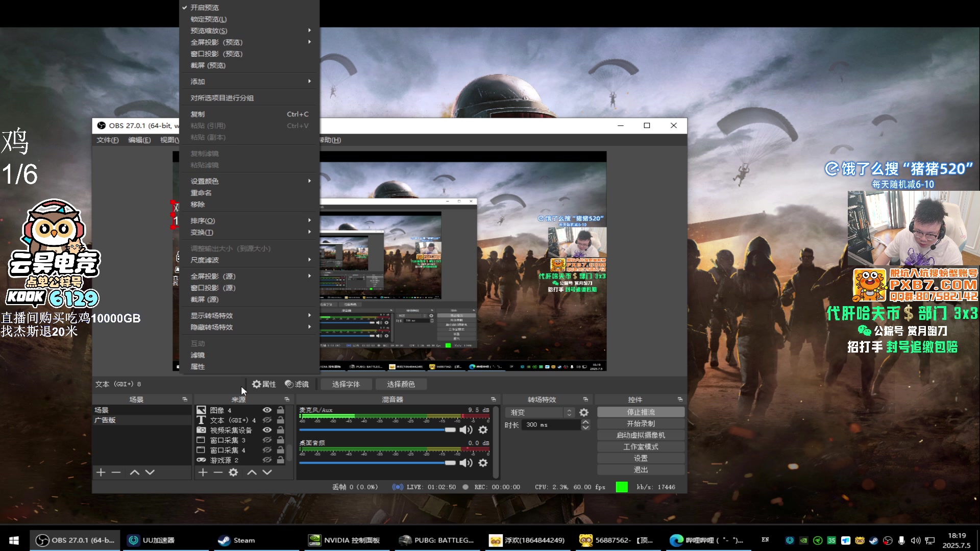Pop out the 转场特效 dock panel
The image size is (980, 551).
(585, 399)
